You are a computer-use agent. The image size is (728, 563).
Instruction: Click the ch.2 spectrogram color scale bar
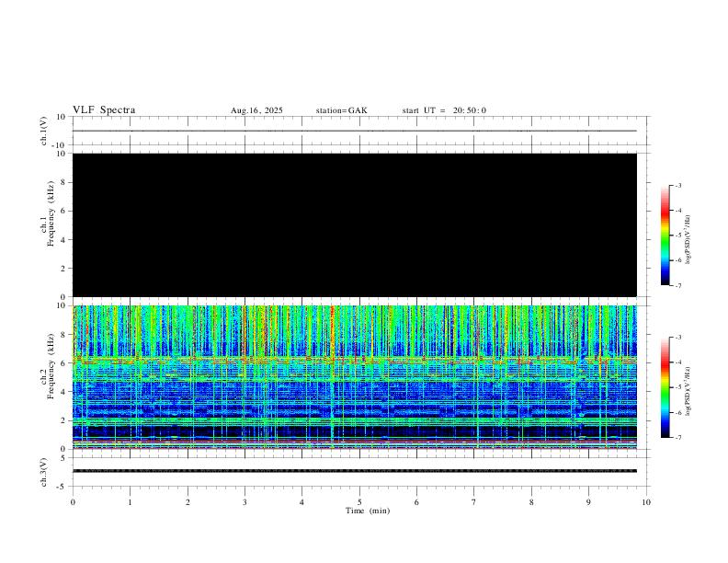(665, 387)
